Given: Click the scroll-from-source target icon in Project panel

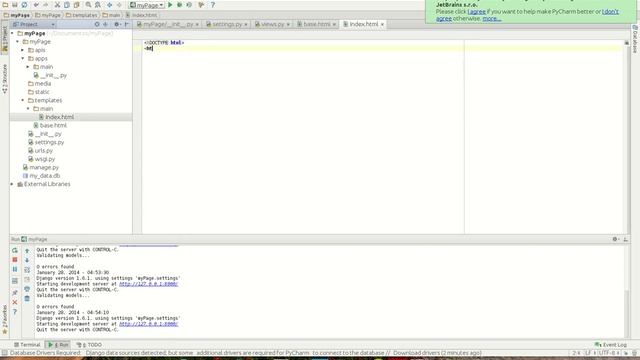Looking at the screenshot, I should tap(97, 24).
